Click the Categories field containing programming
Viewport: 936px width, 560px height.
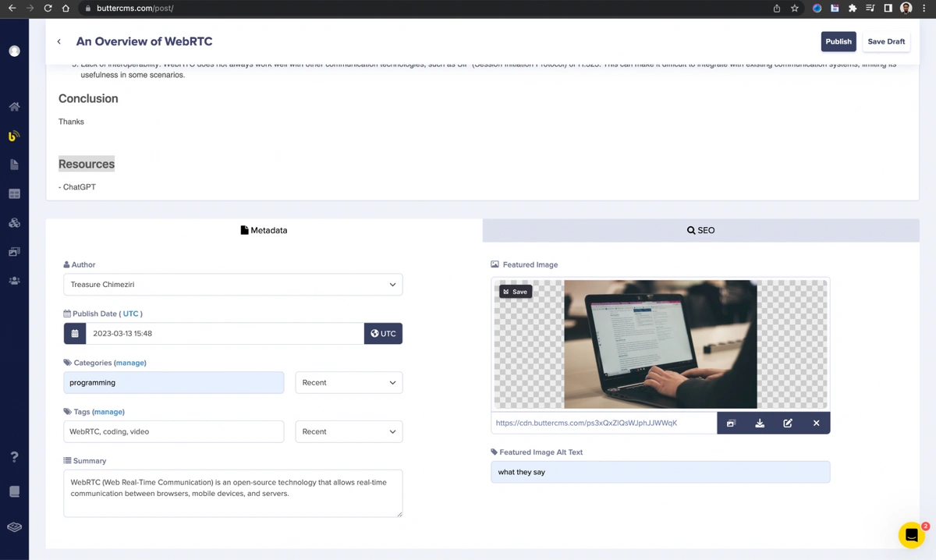pos(174,383)
